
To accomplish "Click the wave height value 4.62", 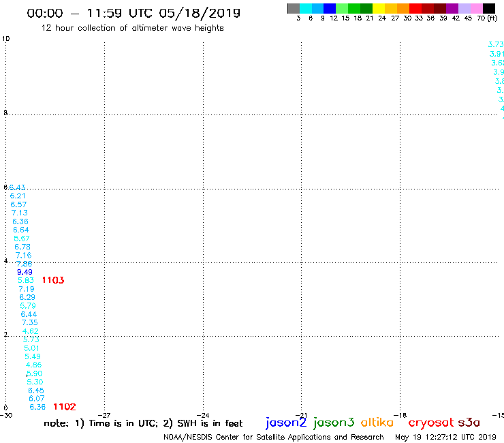I will click(31, 331).
